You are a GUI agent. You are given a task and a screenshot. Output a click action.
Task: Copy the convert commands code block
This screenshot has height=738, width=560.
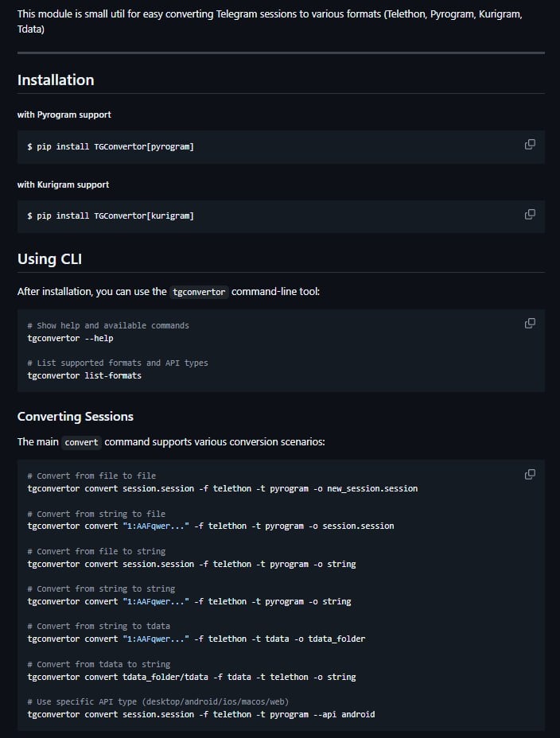click(530, 475)
